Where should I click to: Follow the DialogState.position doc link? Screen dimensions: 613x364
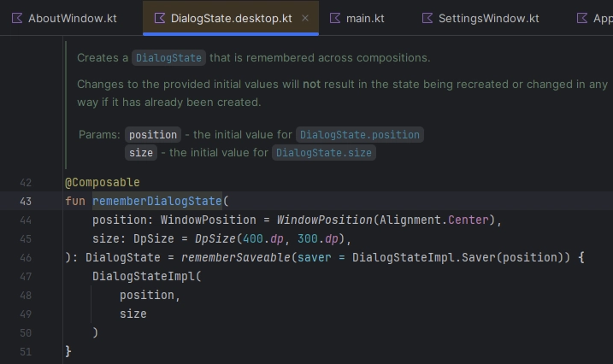tap(360, 135)
